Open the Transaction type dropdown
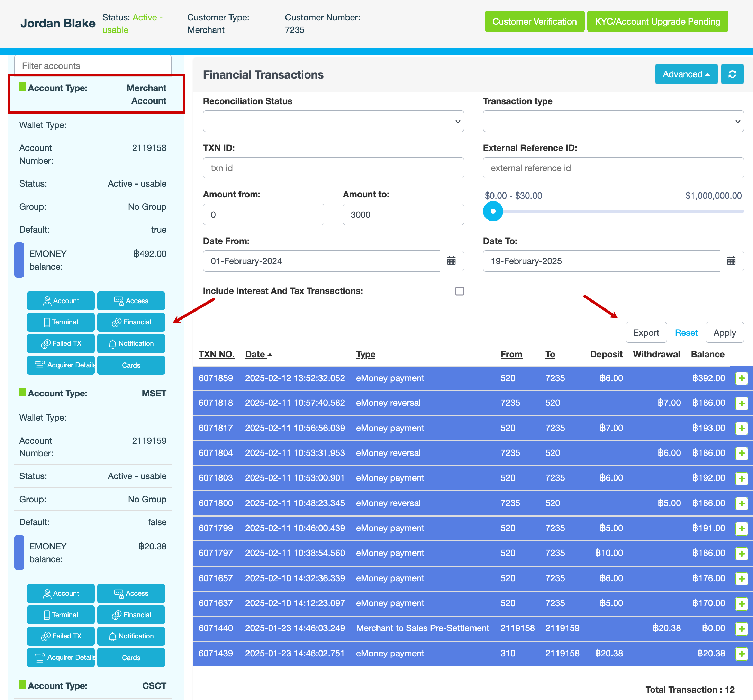The image size is (753, 700). tap(613, 121)
